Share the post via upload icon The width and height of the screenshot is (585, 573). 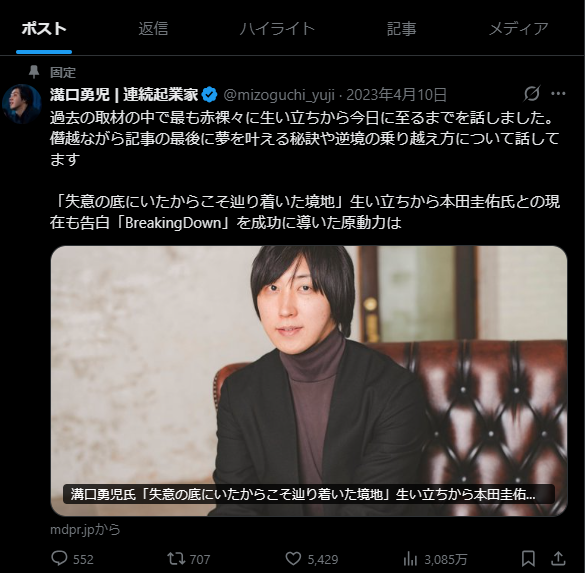click(558, 558)
